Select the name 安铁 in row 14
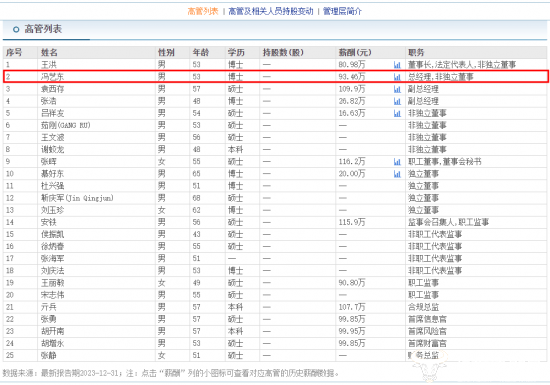Viewport: 550px width, 385px height. click(x=49, y=222)
